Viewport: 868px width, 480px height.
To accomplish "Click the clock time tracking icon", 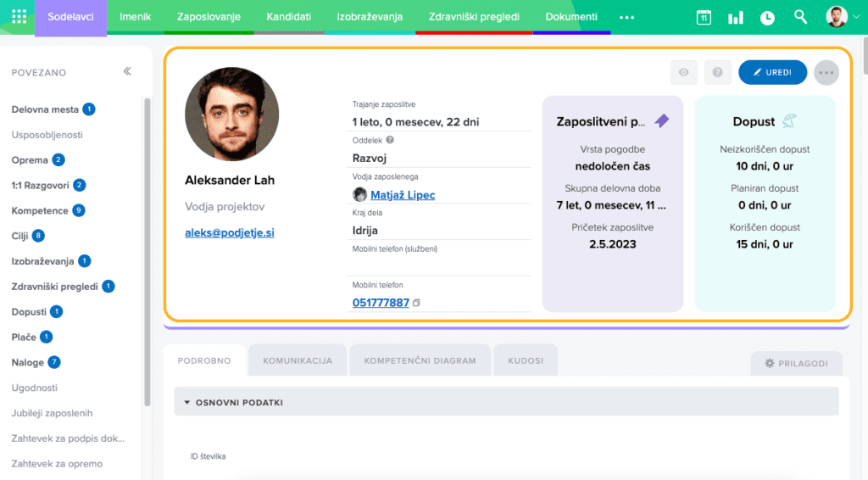I will pos(767,18).
